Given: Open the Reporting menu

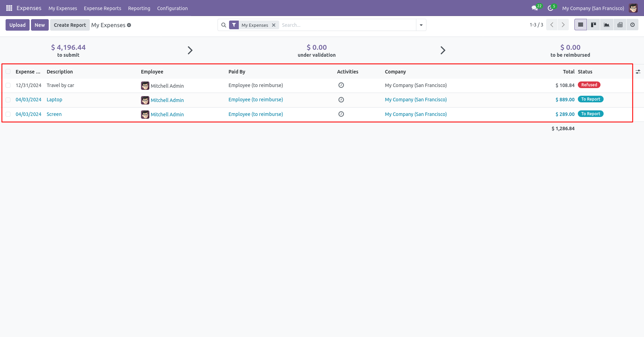Looking at the screenshot, I should click(x=139, y=8).
